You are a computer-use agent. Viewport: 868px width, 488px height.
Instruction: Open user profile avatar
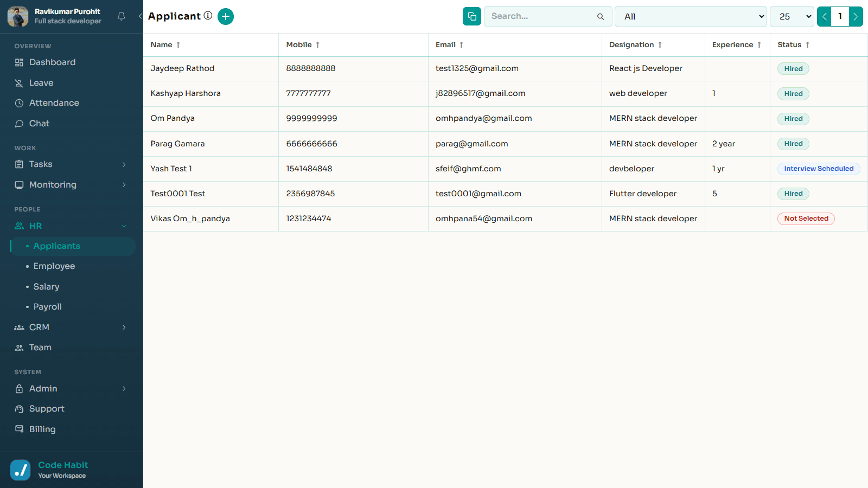(x=18, y=16)
